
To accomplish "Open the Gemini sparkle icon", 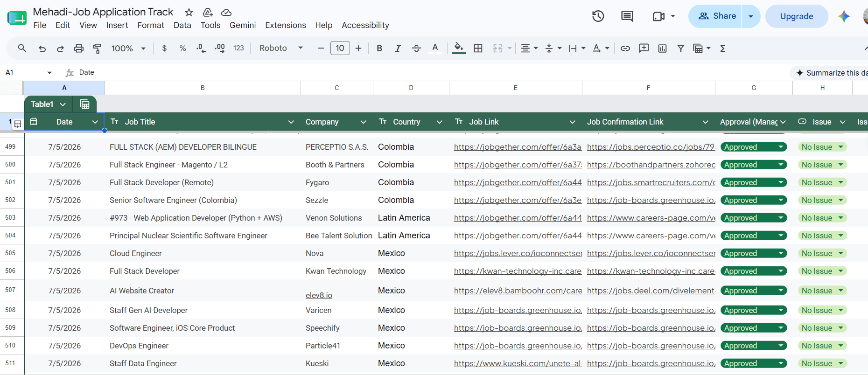I will coord(844,16).
